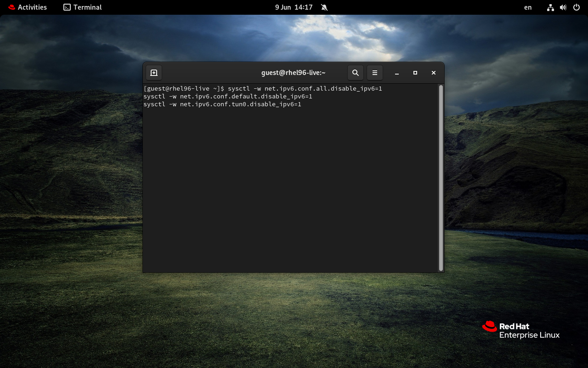Open the terminal search function
The height and width of the screenshot is (368, 588).
(x=355, y=72)
